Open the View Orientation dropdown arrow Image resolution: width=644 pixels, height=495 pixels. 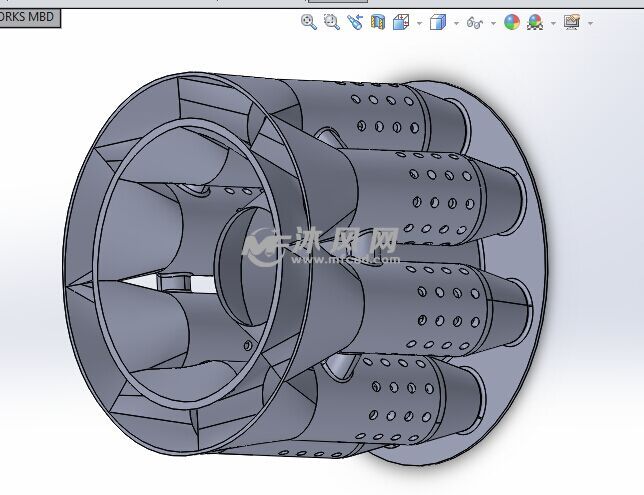click(419, 23)
